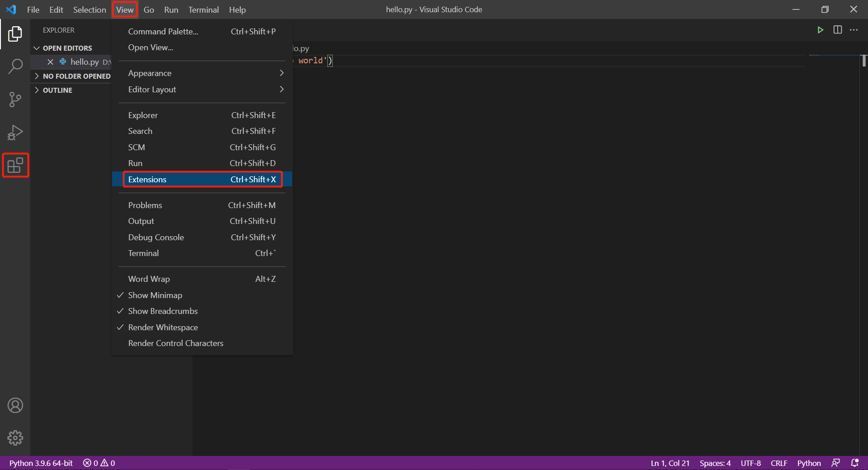This screenshot has height=470, width=868.
Task: Select Search in the View menu
Action: [202, 131]
